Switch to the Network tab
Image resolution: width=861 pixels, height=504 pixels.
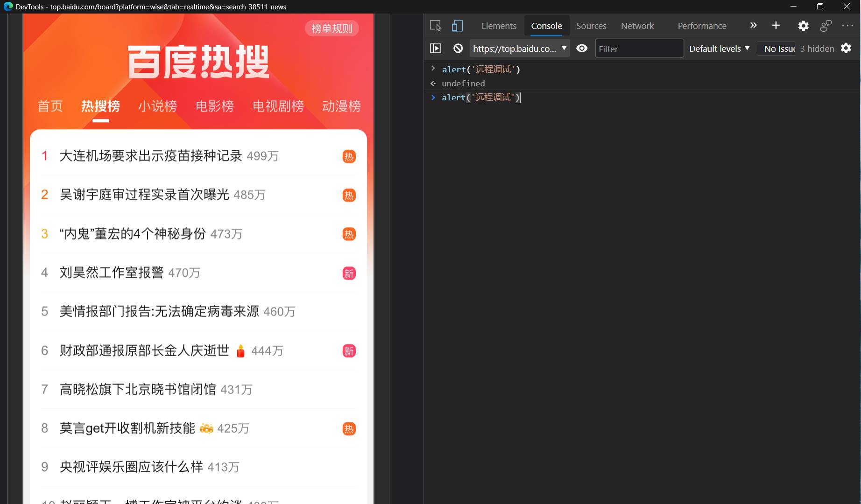coord(637,26)
